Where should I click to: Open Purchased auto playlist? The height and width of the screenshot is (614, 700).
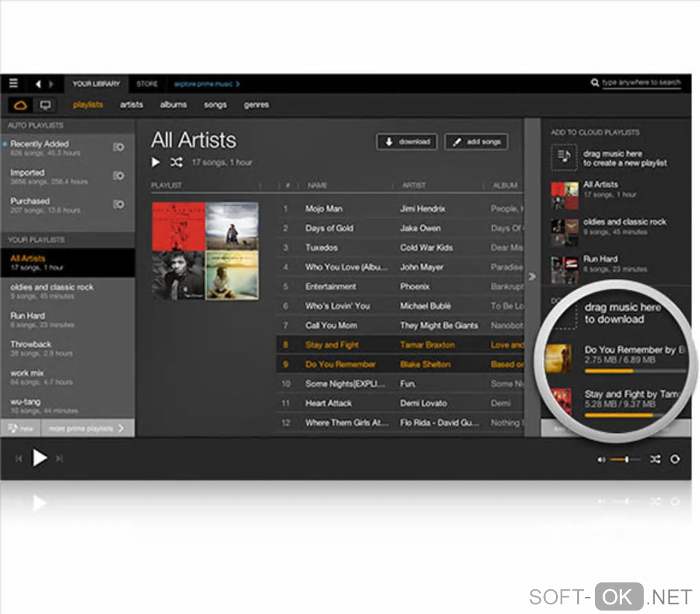click(67, 205)
